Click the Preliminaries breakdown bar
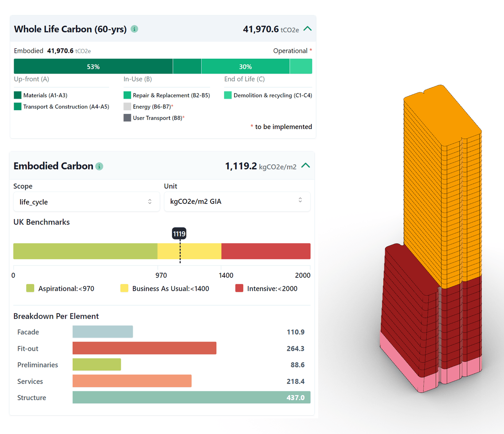 pos(97,364)
